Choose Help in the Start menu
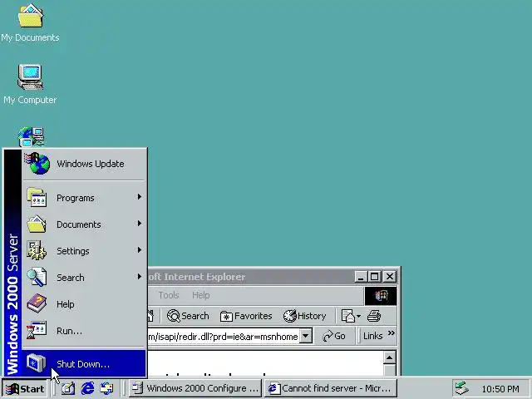 click(85, 303)
